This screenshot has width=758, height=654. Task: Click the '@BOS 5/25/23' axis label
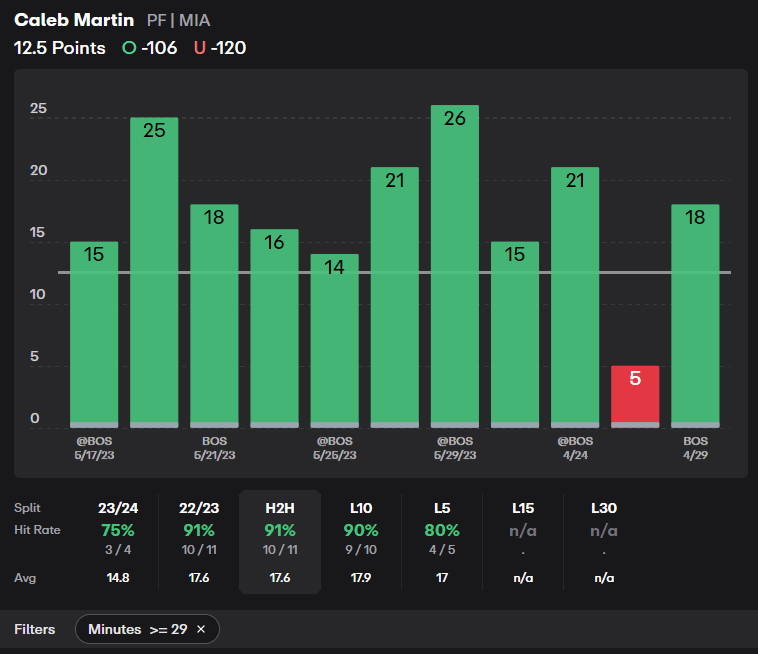(x=335, y=448)
